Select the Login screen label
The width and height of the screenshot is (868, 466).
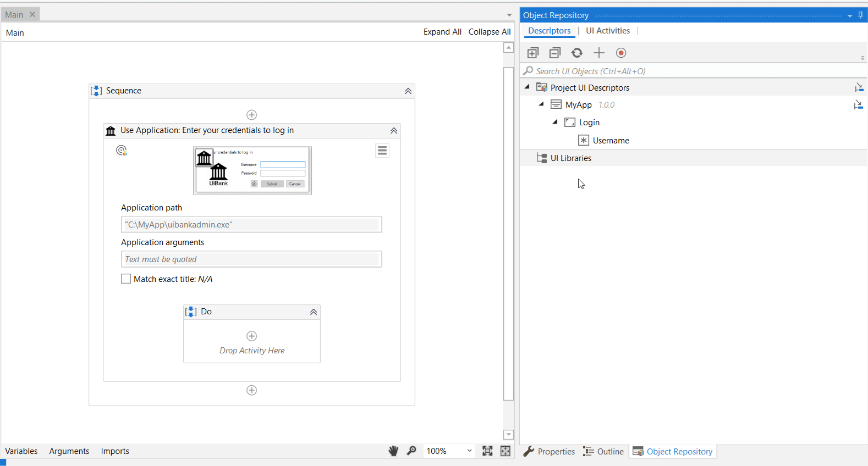point(589,123)
